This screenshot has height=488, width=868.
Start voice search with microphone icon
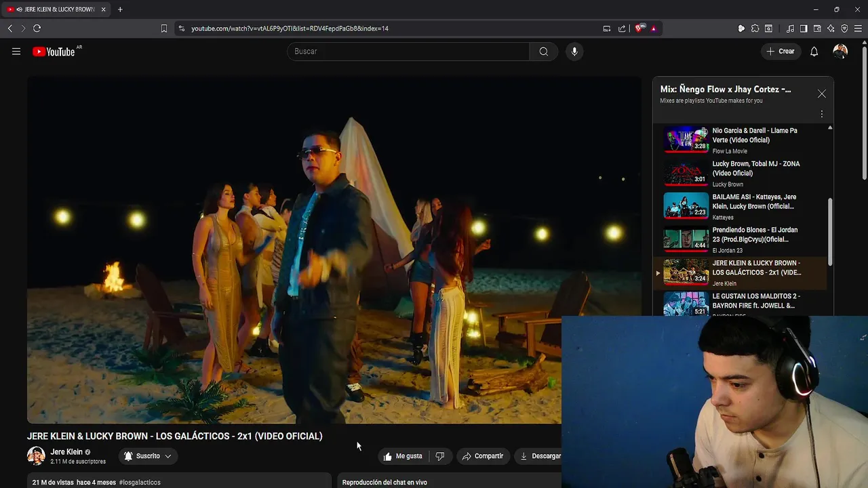[x=574, y=52]
